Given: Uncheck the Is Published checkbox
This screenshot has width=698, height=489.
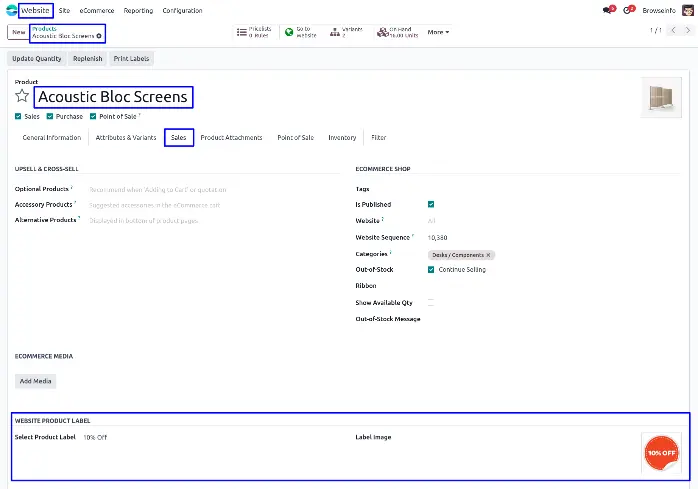Looking at the screenshot, I should point(431,204).
